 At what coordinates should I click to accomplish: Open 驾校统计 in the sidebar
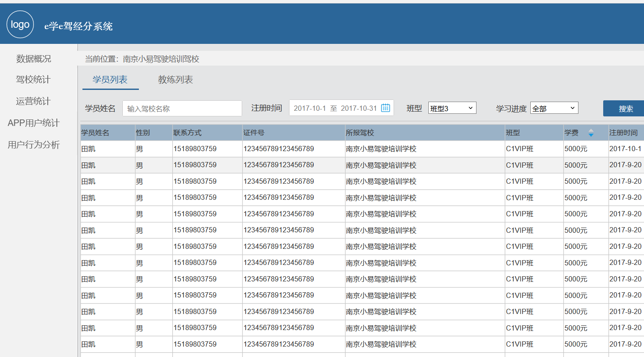(33, 79)
